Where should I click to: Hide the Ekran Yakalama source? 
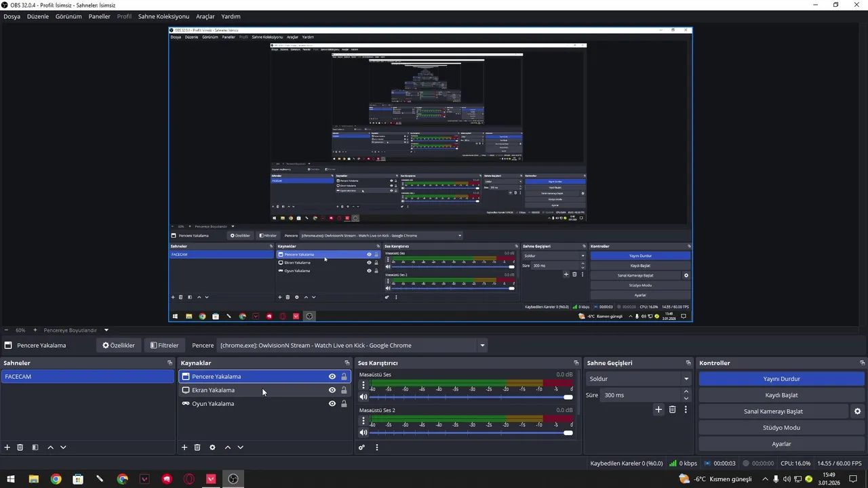coord(332,390)
